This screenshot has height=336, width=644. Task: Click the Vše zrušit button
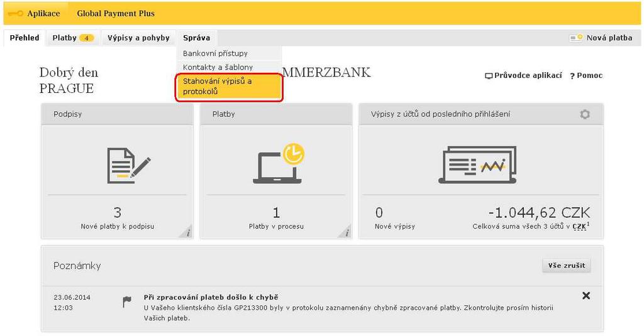point(567,266)
